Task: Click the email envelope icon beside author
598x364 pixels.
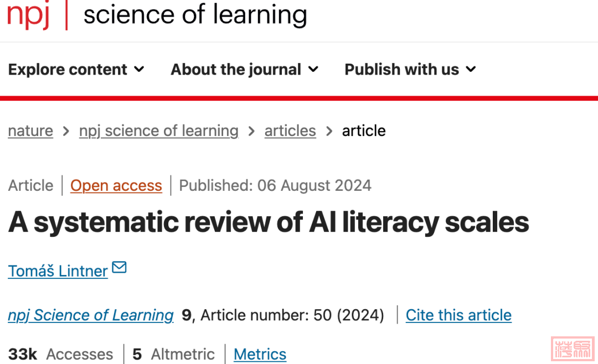Action: coord(119,268)
